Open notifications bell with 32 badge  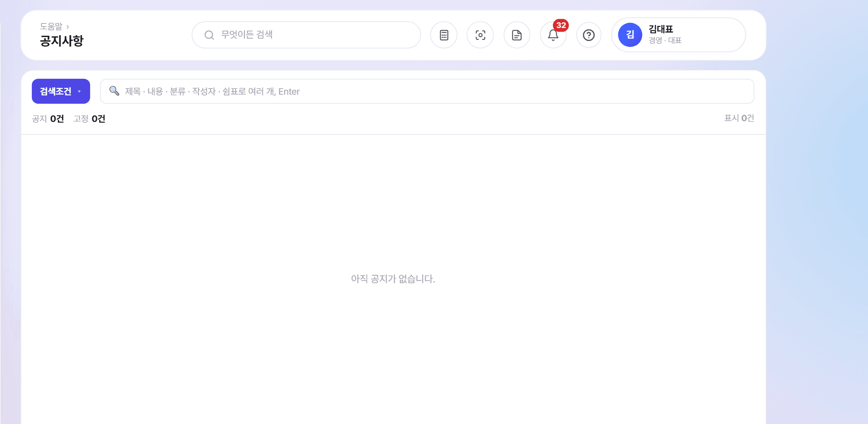(x=553, y=35)
